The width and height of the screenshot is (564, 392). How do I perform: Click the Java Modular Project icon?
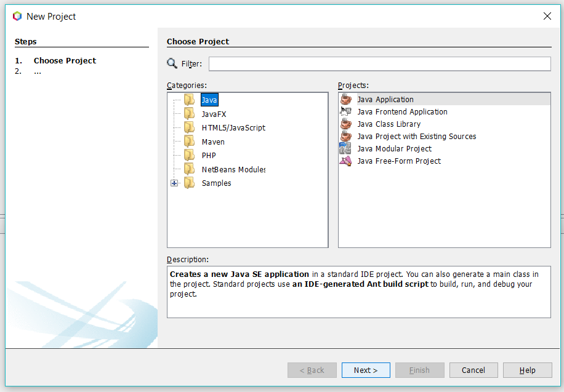pyautogui.click(x=345, y=148)
